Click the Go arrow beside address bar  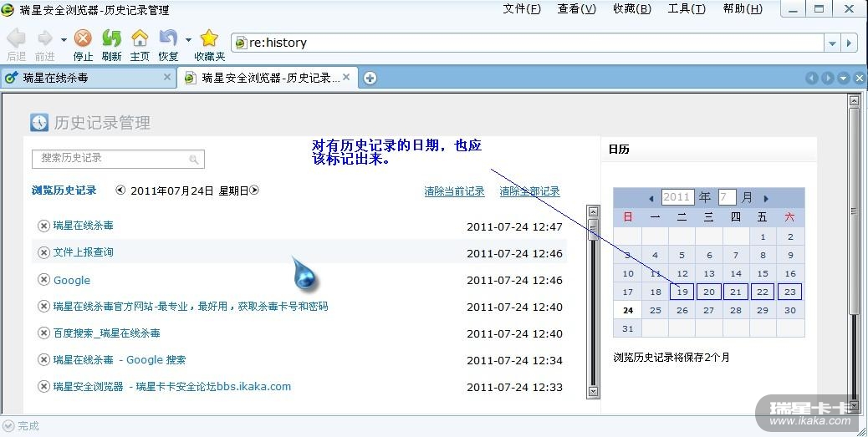tap(849, 43)
